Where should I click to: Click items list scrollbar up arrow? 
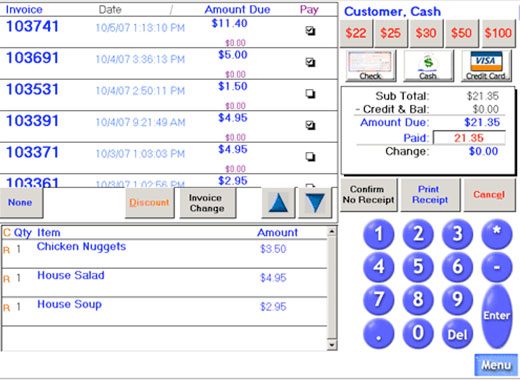(332, 231)
